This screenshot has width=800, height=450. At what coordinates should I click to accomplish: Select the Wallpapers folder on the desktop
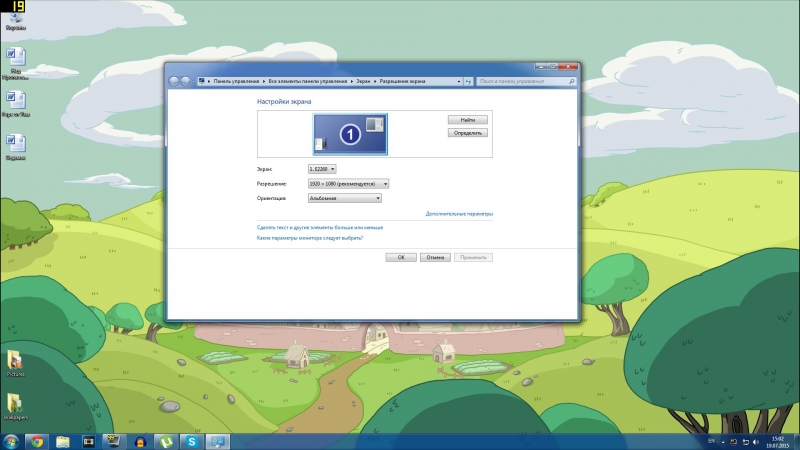click(x=15, y=406)
